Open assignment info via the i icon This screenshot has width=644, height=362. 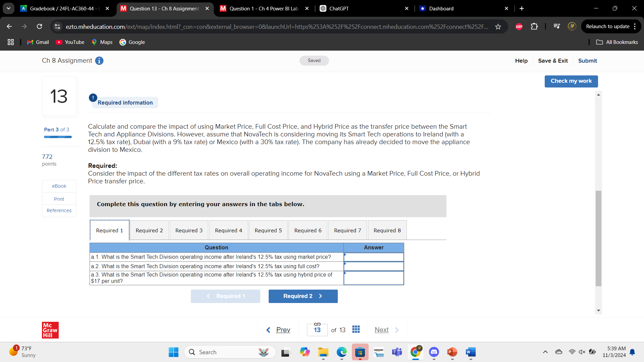99,61
